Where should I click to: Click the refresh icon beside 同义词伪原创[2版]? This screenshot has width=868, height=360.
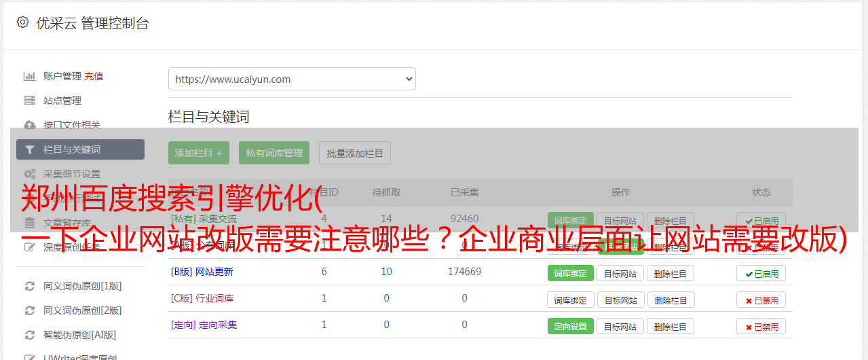coord(29,310)
